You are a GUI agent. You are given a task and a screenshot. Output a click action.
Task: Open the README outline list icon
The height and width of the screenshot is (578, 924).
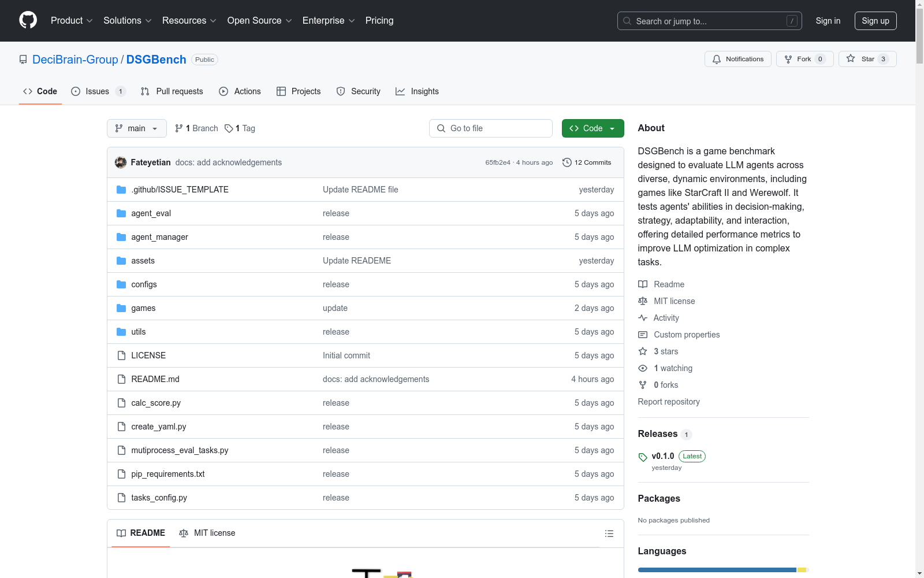(x=609, y=533)
